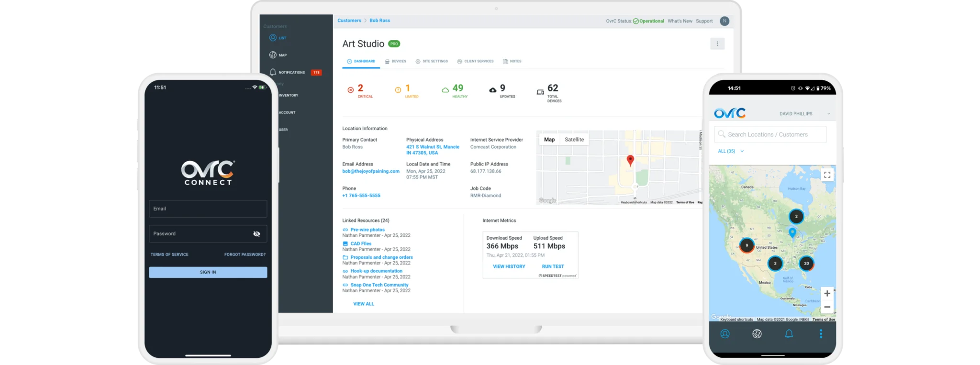The image size is (980, 365).
Task: Zoom in on the phone map
Action: (827, 294)
